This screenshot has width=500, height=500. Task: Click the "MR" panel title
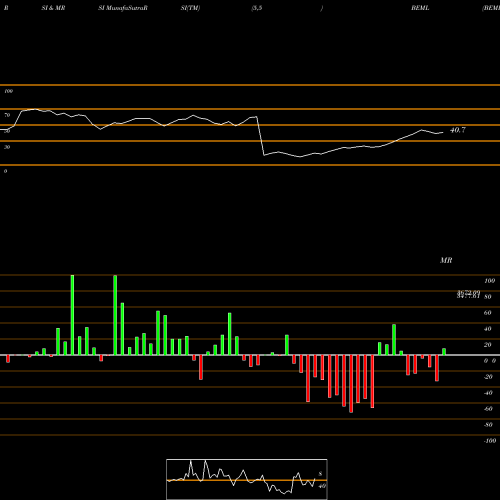(x=446, y=260)
